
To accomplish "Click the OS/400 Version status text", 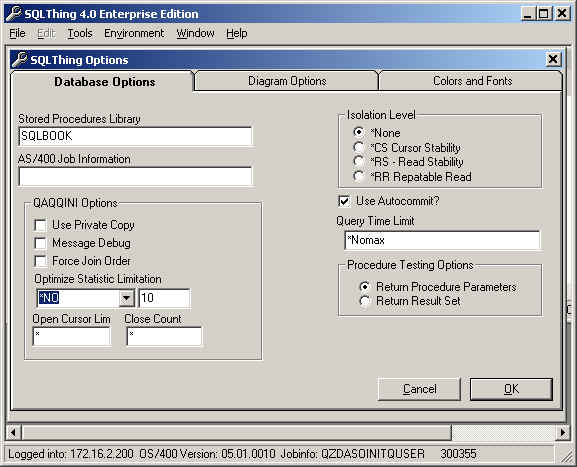I will tap(207, 454).
